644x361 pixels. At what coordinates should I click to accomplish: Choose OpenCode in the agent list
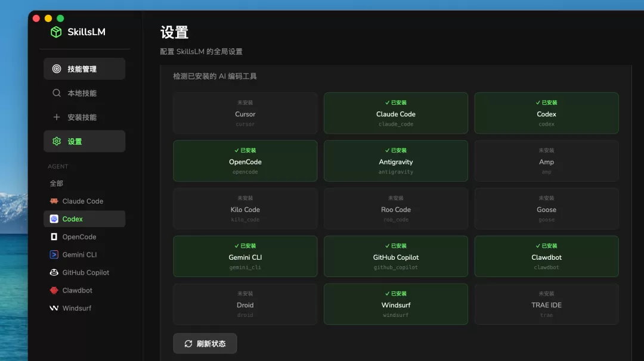[84, 236]
